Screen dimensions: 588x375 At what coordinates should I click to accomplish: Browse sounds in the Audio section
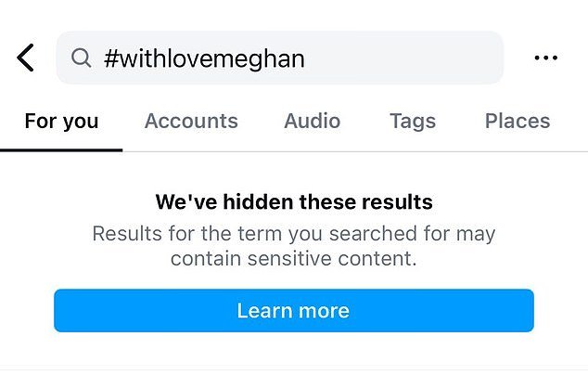[x=312, y=121]
